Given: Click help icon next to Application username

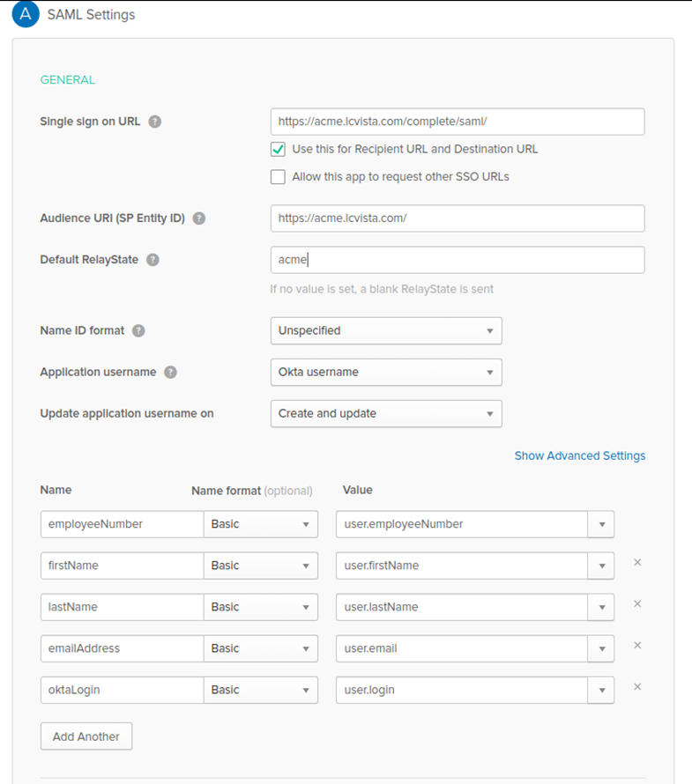Looking at the screenshot, I should click(x=171, y=372).
